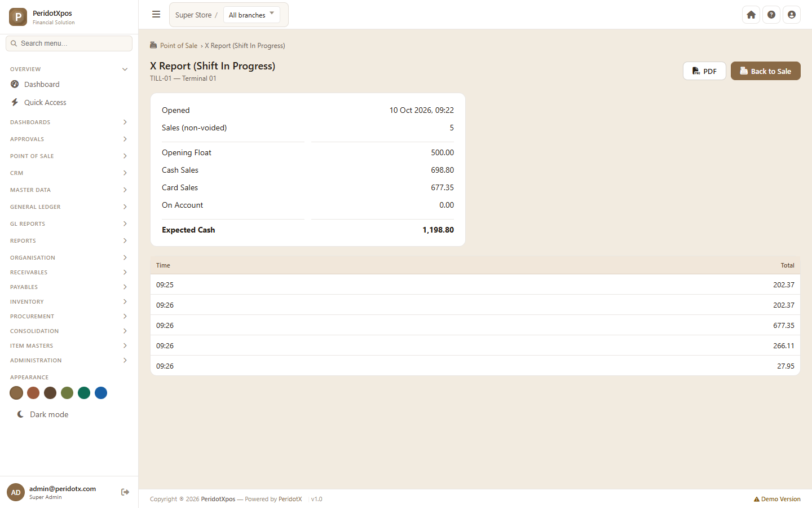Expand the GL Reports section
Viewport: 812px width, 508px height.
pos(69,224)
